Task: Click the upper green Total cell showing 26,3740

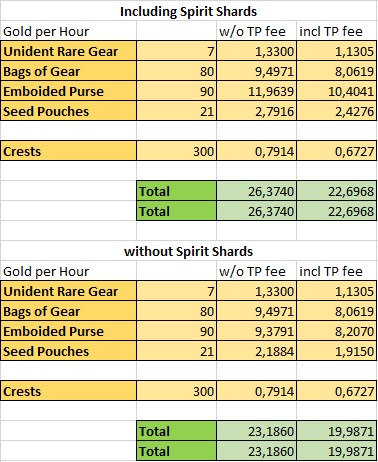Action: (x=257, y=191)
